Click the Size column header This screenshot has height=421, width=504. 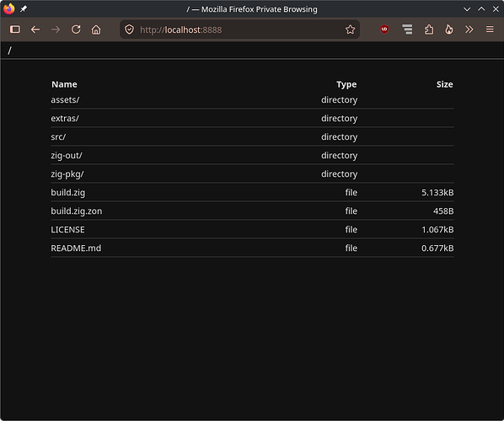[444, 84]
